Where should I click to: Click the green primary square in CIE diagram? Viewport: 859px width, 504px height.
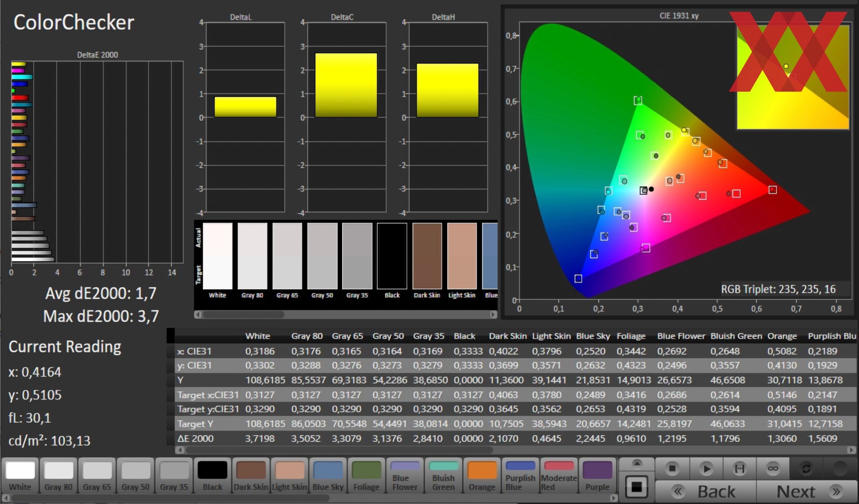pos(638,101)
